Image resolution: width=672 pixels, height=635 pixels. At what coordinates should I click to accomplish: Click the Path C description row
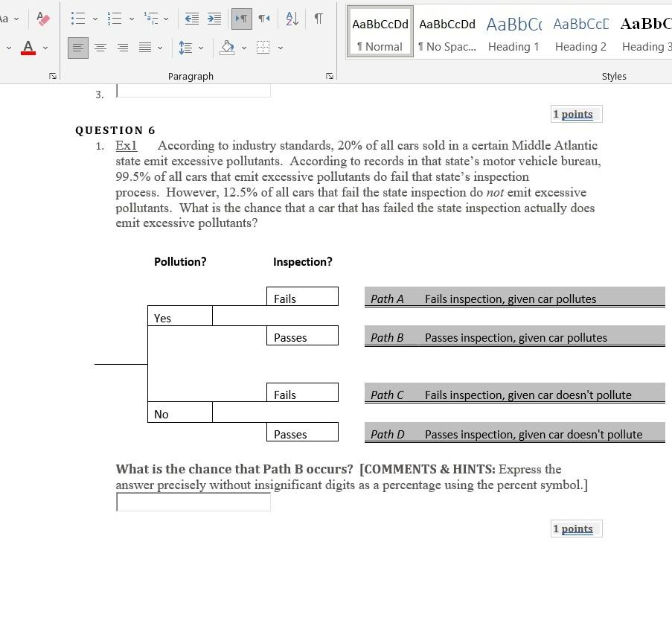(515, 393)
